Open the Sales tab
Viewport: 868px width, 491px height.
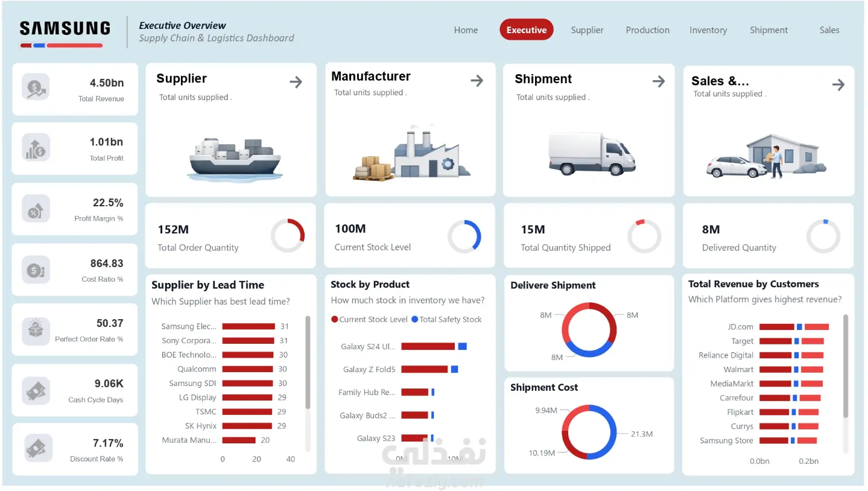[829, 30]
